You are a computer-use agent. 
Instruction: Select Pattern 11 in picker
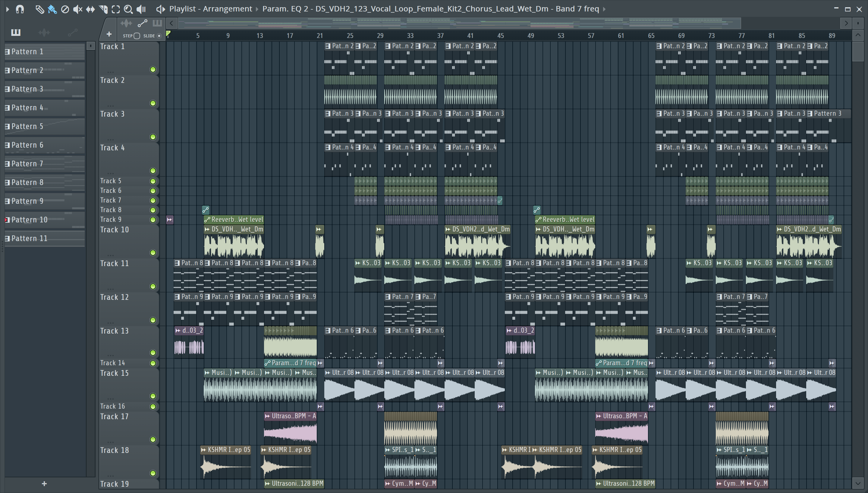(44, 238)
